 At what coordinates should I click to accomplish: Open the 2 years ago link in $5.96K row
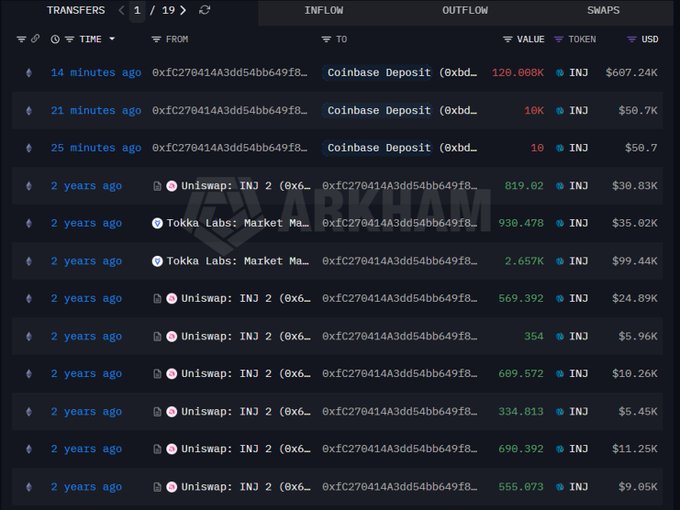point(86,337)
